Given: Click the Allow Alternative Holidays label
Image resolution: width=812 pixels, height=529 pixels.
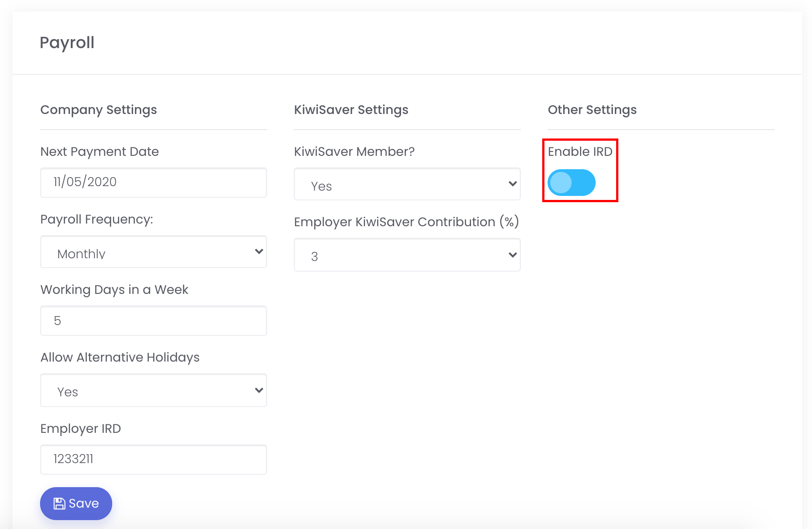Looking at the screenshot, I should click(x=120, y=358).
